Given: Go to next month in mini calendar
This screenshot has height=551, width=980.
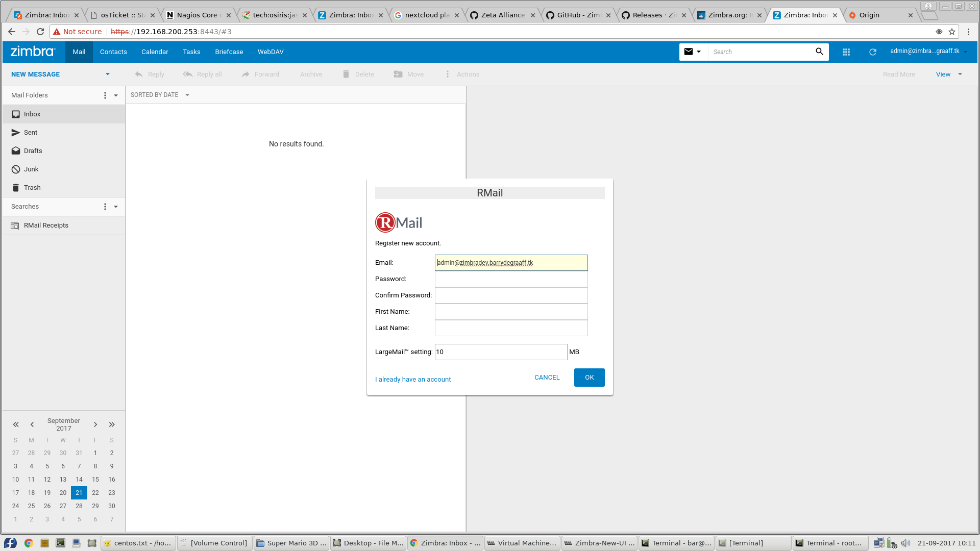Looking at the screenshot, I should click(x=95, y=424).
